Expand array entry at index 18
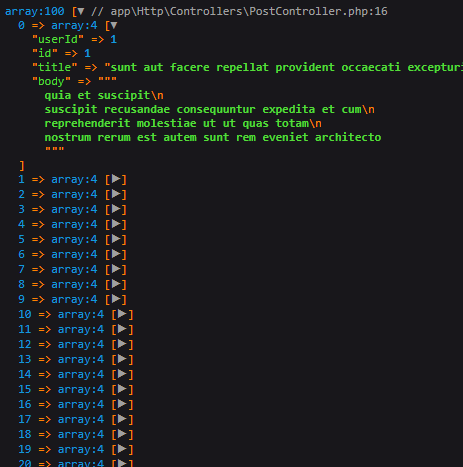 click(123, 434)
